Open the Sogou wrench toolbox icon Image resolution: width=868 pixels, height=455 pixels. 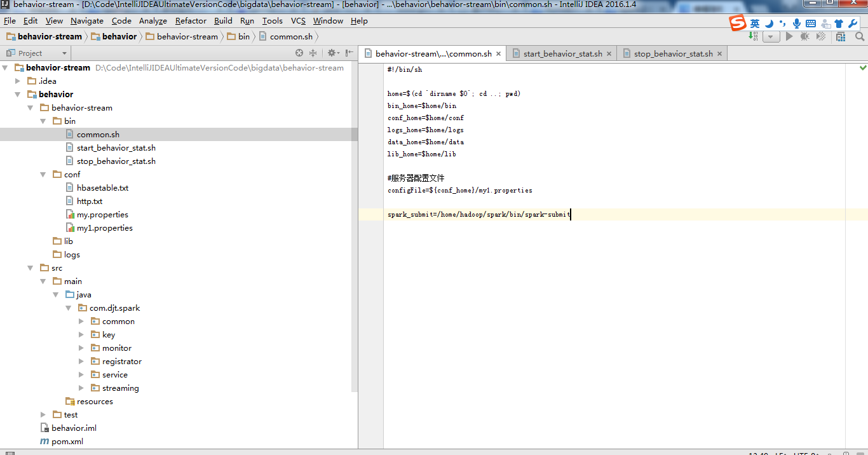tap(853, 24)
